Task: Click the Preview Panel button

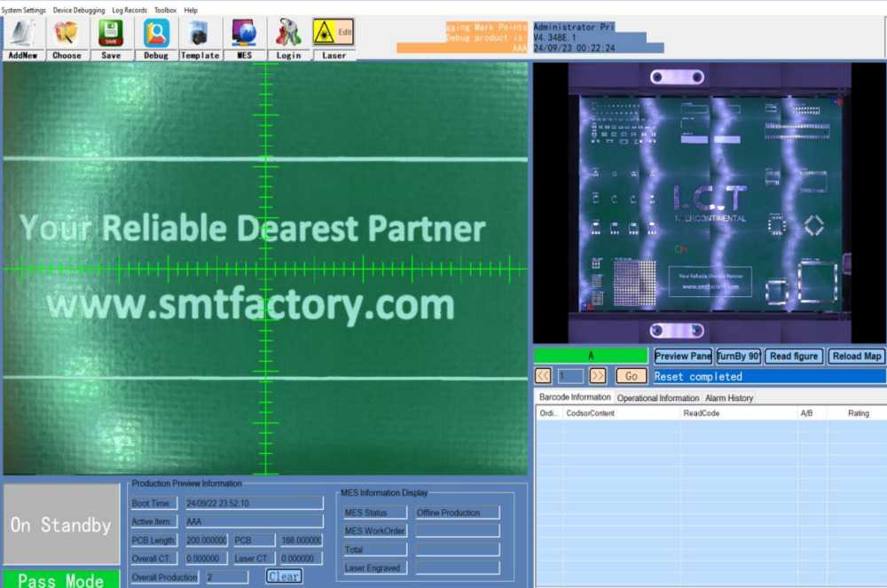Action: (683, 357)
